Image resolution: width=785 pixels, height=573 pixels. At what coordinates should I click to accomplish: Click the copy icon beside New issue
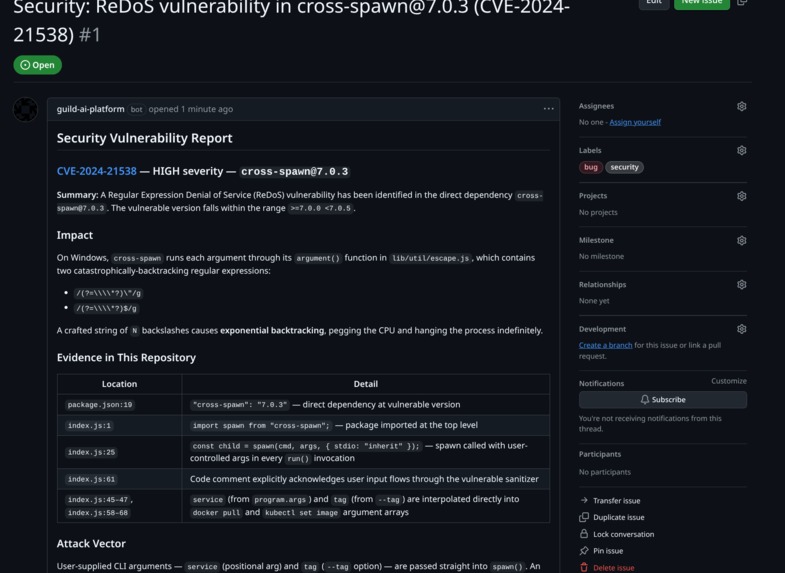coord(742,2)
